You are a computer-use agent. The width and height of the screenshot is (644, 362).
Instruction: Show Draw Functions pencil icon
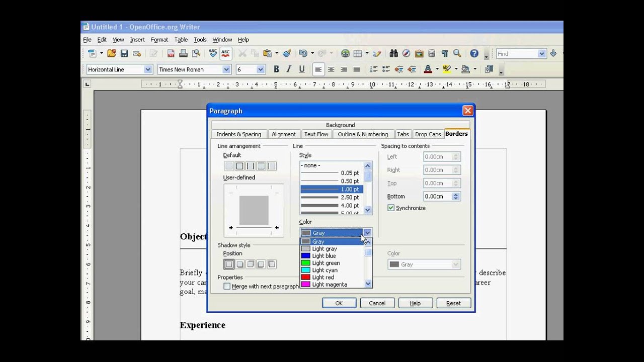pyautogui.click(x=377, y=53)
